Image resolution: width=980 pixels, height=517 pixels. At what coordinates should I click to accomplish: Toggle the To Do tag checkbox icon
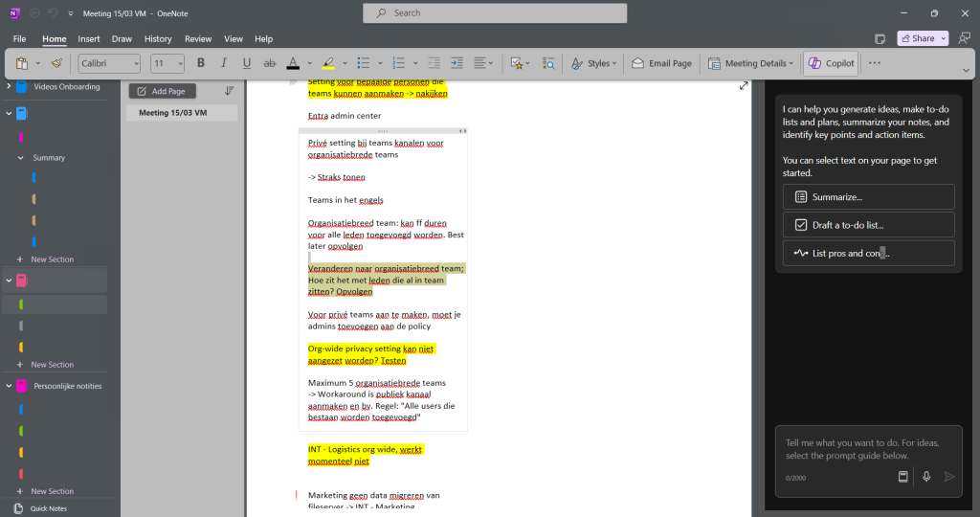pos(516,63)
